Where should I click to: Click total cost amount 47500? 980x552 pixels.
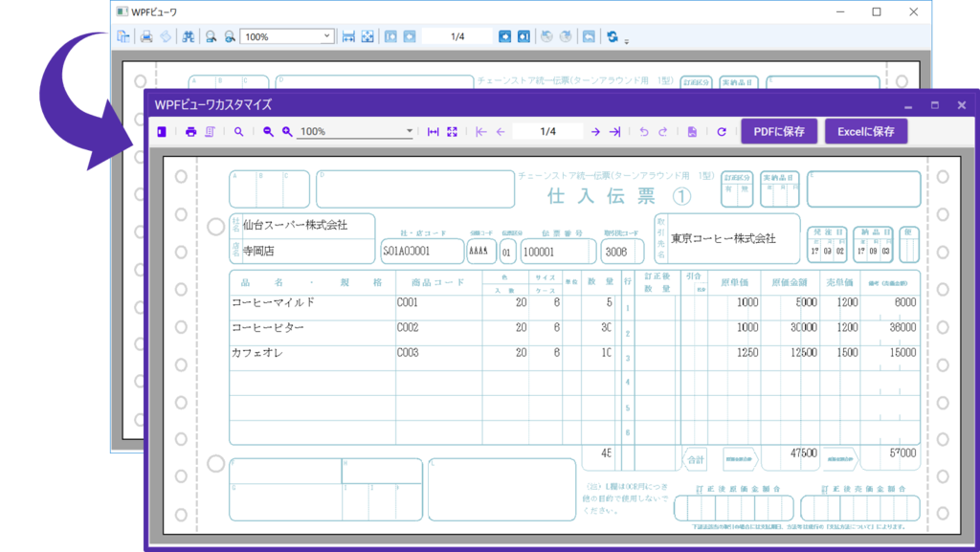[x=804, y=453]
